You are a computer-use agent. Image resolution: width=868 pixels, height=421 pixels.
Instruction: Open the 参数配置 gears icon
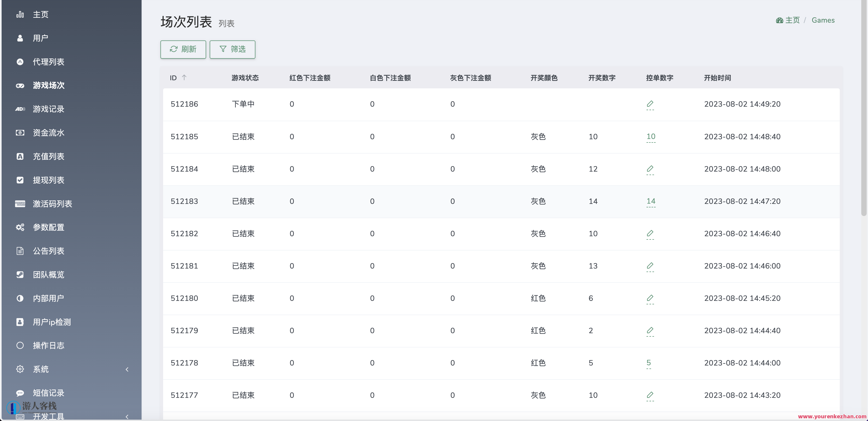tap(20, 227)
